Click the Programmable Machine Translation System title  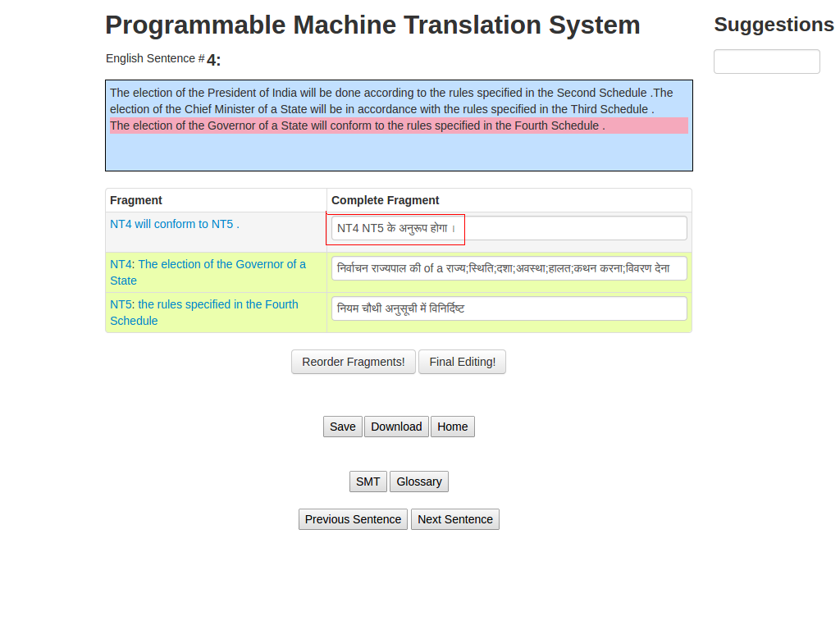[x=373, y=25]
